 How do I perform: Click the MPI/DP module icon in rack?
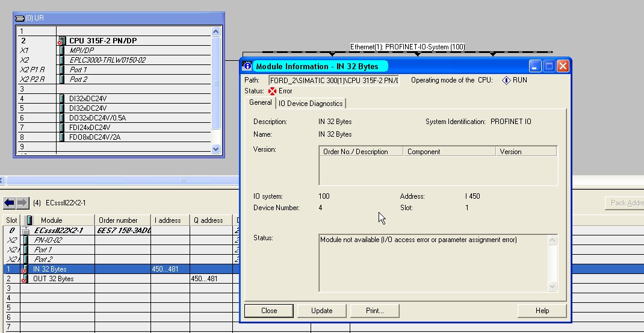point(62,50)
